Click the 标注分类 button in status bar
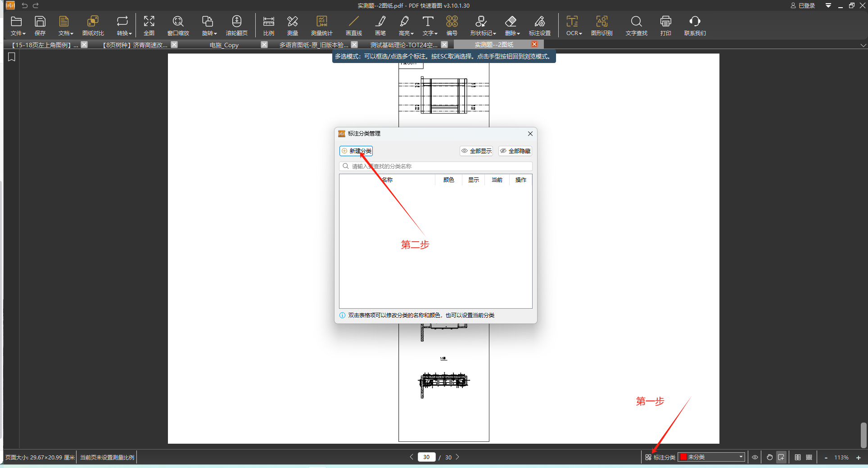The width and height of the screenshot is (868, 468). click(x=660, y=457)
